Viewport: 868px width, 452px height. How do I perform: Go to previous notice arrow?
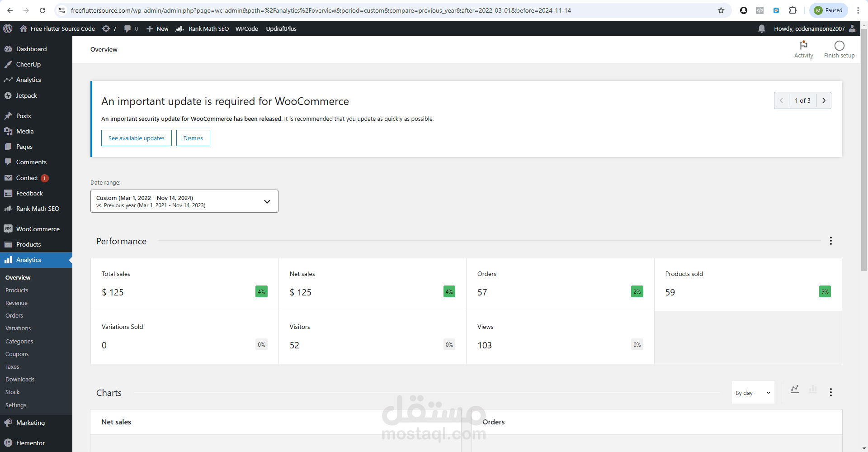tap(782, 100)
